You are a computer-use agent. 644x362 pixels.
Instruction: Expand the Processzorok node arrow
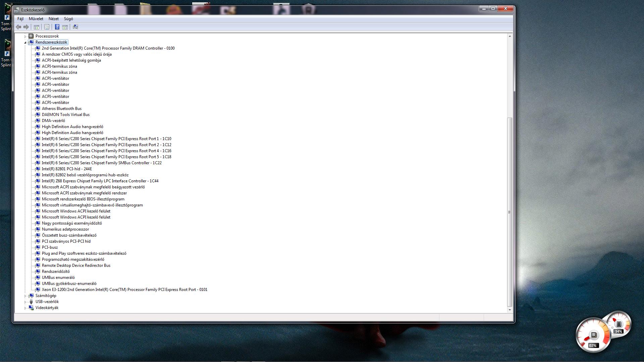[x=25, y=36]
